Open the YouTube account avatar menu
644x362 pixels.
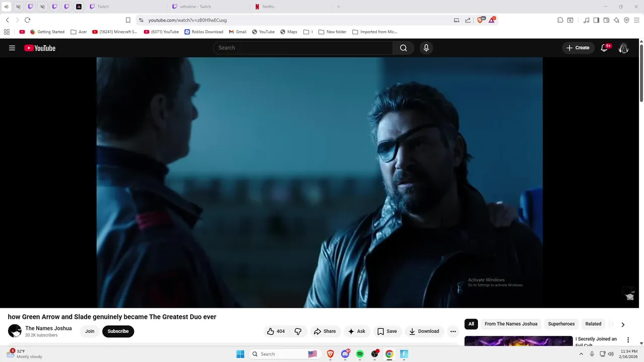(x=624, y=48)
